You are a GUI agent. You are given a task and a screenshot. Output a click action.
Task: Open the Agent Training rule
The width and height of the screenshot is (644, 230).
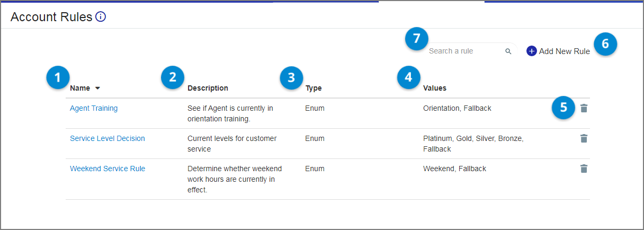click(94, 108)
